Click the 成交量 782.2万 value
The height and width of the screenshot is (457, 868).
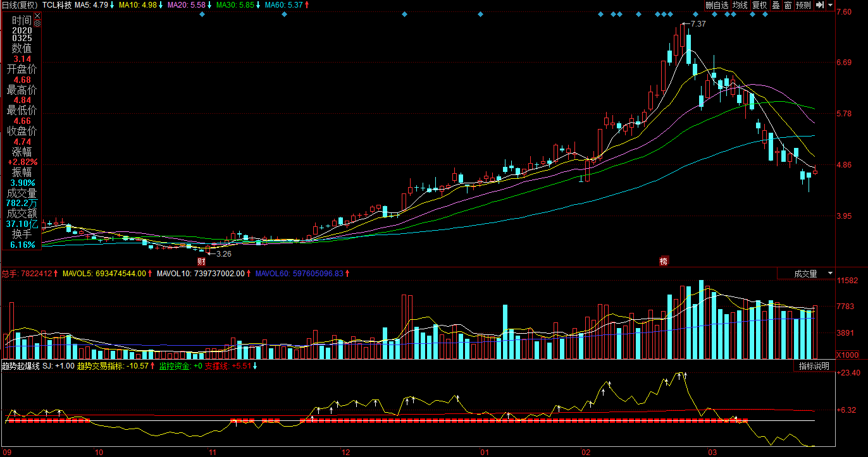[22, 204]
